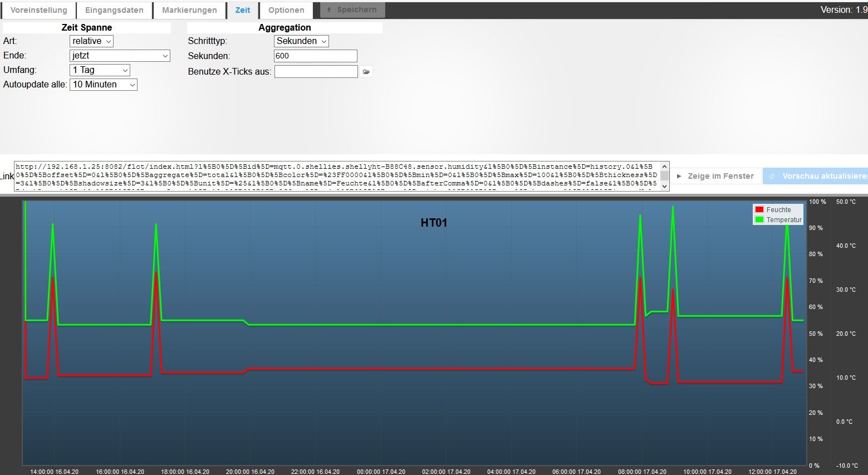
Task: Click the 00:00:00 17.04.20 x-axis label
Action: (381, 472)
